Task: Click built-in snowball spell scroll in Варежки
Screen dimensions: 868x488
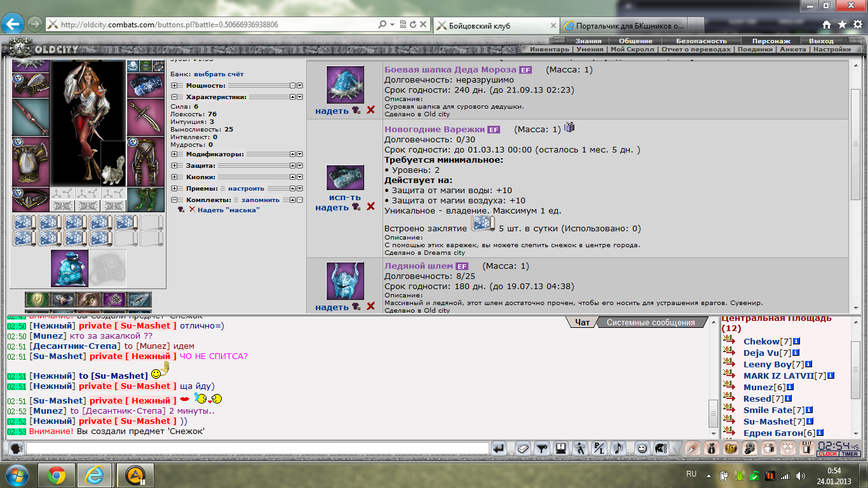Action: click(x=483, y=224)
